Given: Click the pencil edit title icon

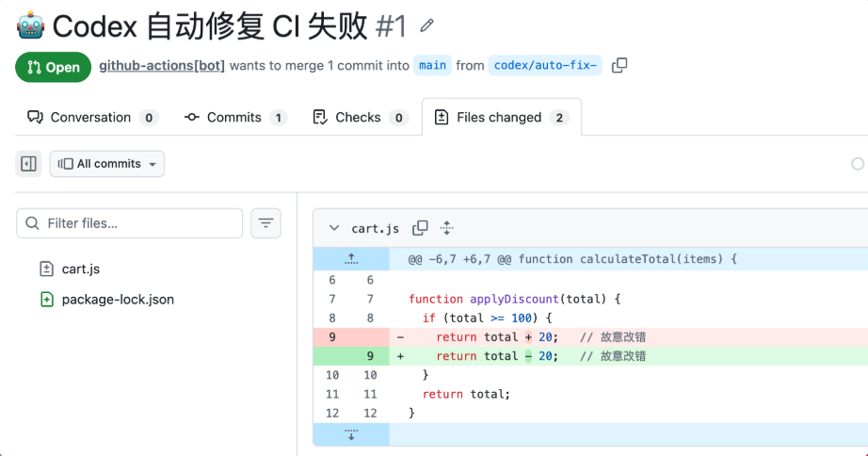Looking at the screenshot, I should point(426,25).
